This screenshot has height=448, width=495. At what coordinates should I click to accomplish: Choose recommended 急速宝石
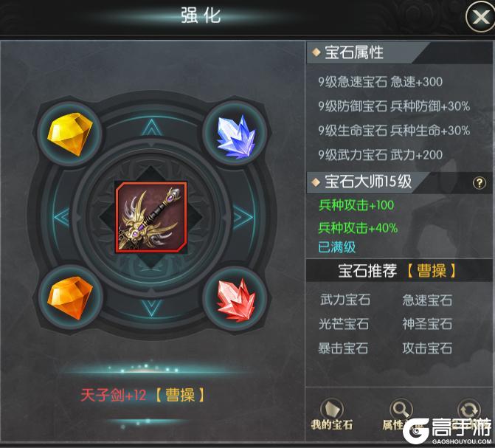[427, 300]
